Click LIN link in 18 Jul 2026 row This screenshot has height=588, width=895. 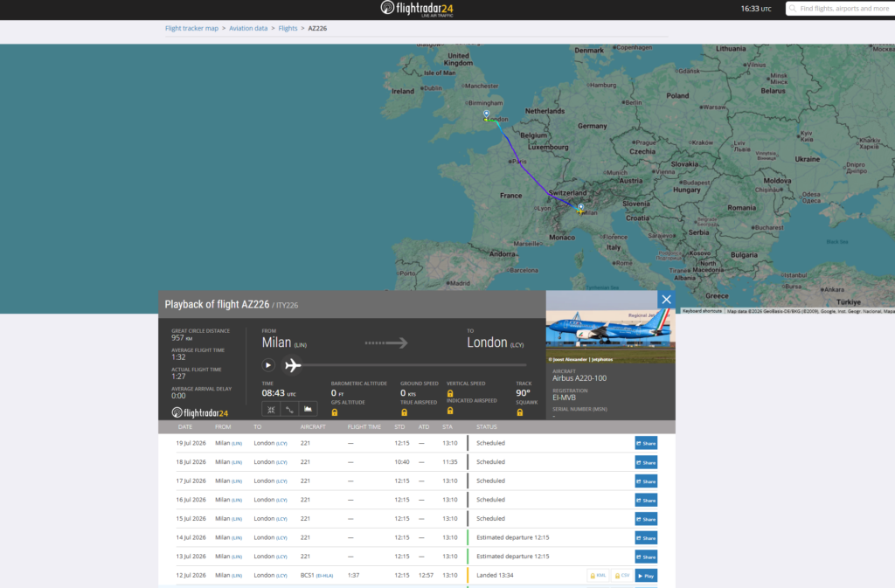point(237,462)
